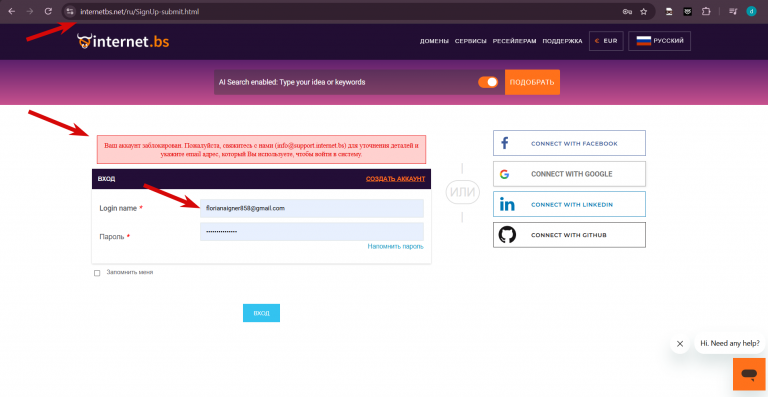
Task: Click the 'Пароль' label
Action: [x=111, y=236]
